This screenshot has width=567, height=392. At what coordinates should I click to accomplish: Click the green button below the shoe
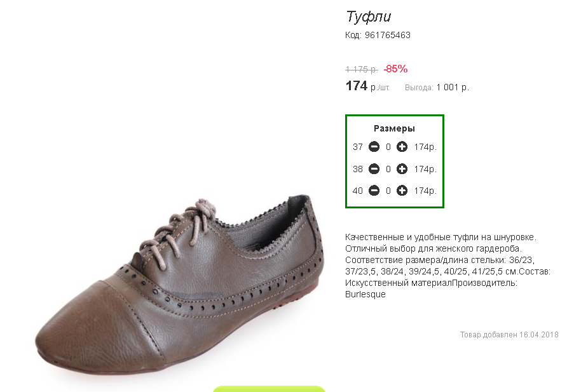coord(269,389)
